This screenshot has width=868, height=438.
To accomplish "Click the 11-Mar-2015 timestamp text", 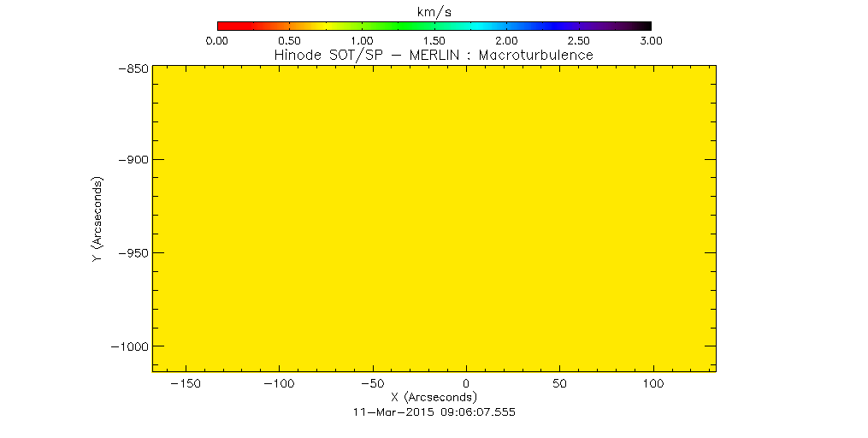I will (x=434, y=411).
